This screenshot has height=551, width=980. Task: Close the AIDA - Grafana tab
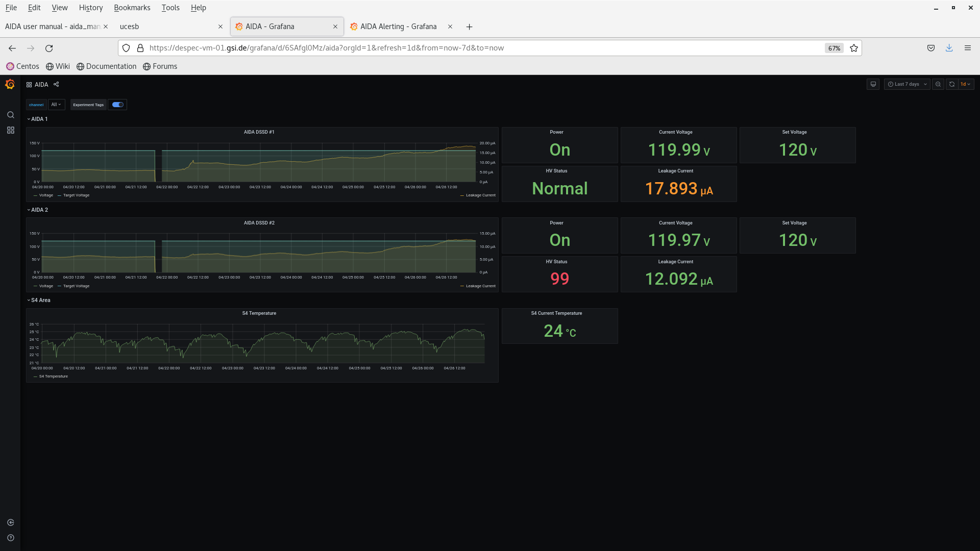point(335,27)
